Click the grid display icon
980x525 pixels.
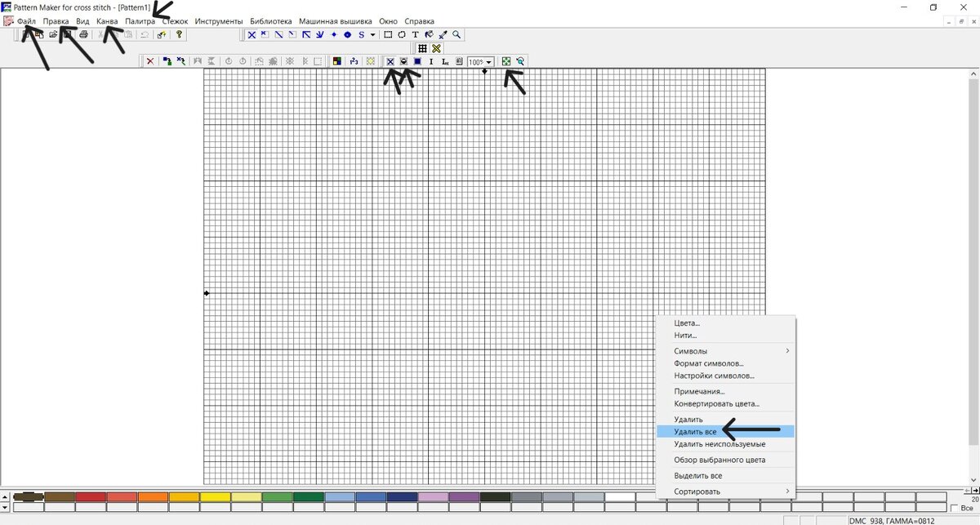(x=422, y=48)
